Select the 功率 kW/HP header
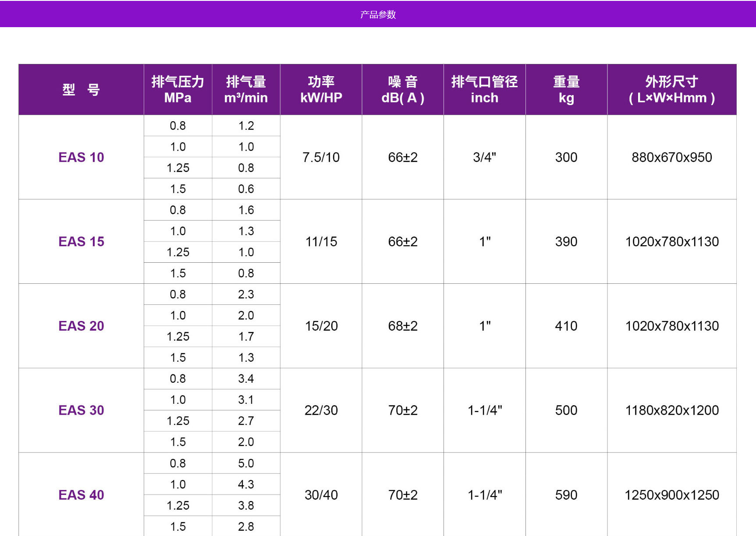The width and height of the screenshot is (756, 536). (321, 89)
